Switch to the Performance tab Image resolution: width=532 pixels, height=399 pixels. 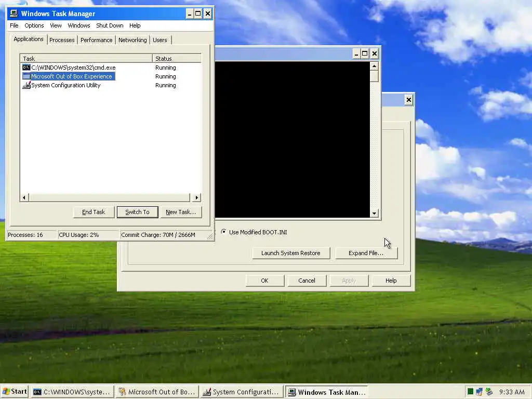point(96,40)
